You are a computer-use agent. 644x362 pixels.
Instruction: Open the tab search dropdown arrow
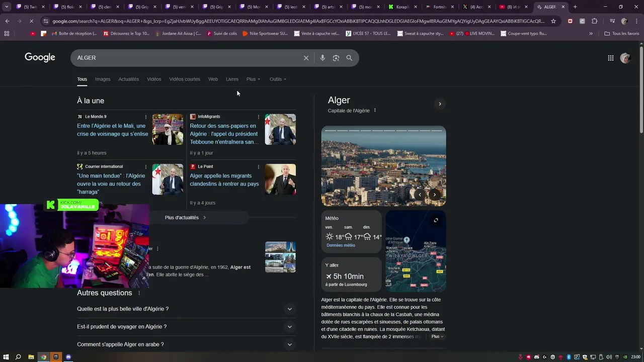tap(7, 7)
